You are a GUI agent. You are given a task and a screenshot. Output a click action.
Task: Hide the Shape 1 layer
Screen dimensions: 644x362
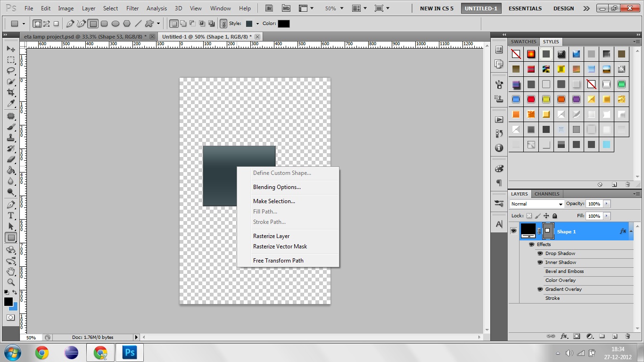(513, 231)
